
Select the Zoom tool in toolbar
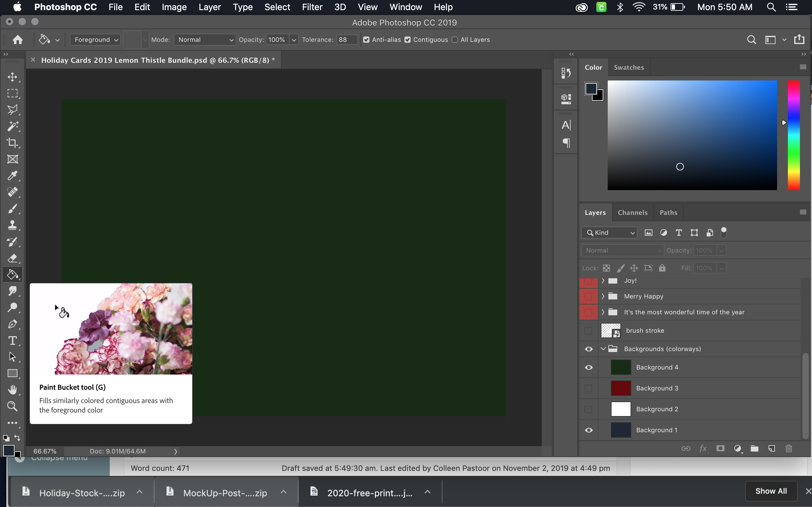pos(12,406)
